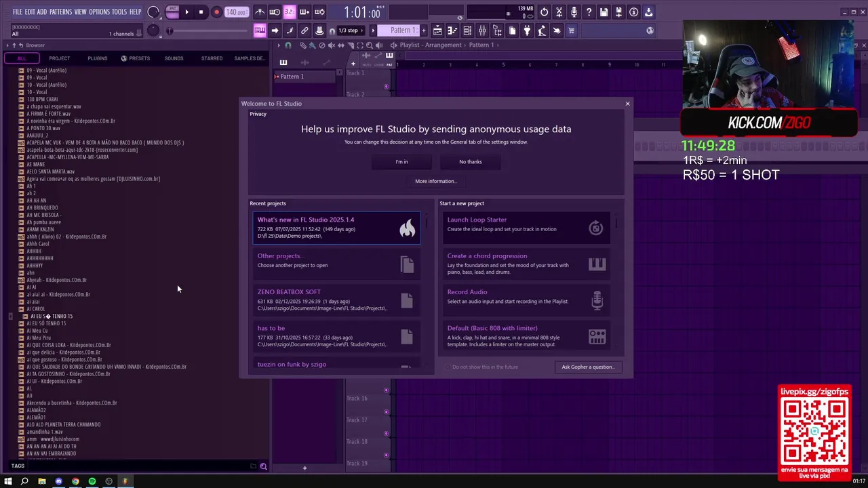Open the FILE menu

pos(18,12)
